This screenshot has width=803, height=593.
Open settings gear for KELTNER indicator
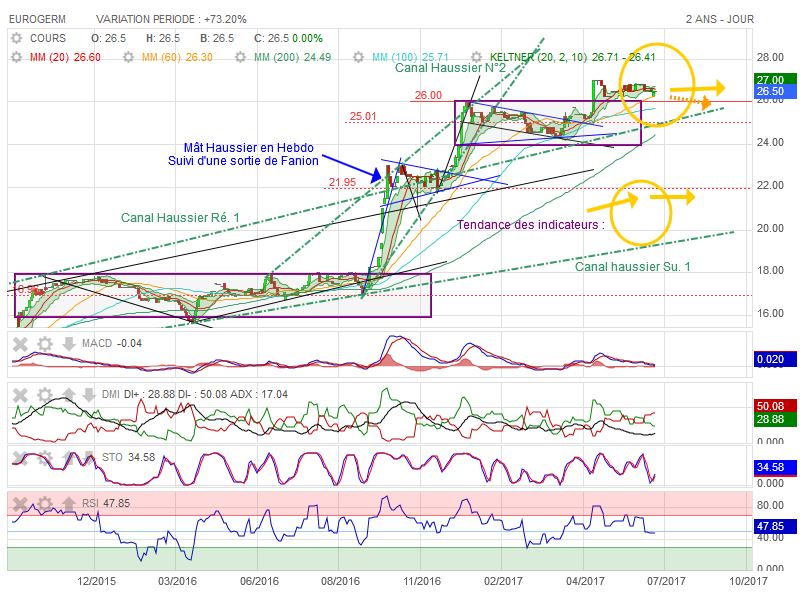click(476, 57)
